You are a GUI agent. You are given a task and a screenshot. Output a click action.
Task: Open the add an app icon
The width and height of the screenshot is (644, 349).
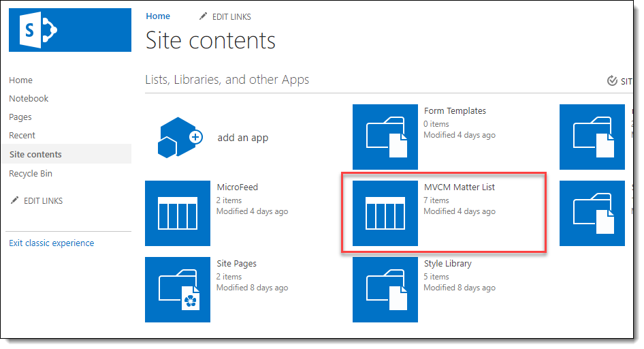[x=180, y=138]
